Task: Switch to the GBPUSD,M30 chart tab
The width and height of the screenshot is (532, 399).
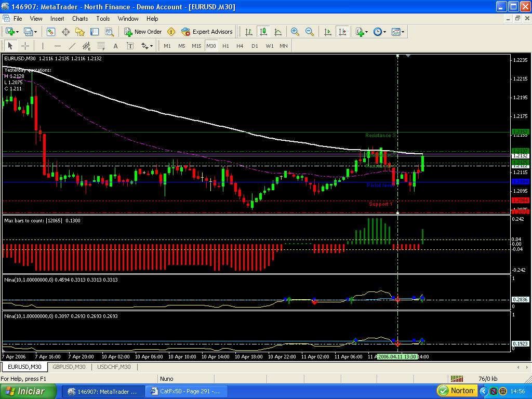Action: (x=69, y=367)
